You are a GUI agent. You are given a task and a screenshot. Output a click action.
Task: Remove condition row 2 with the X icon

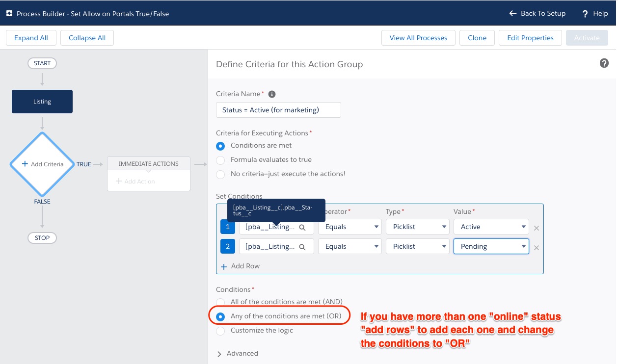tap(537, 247)
